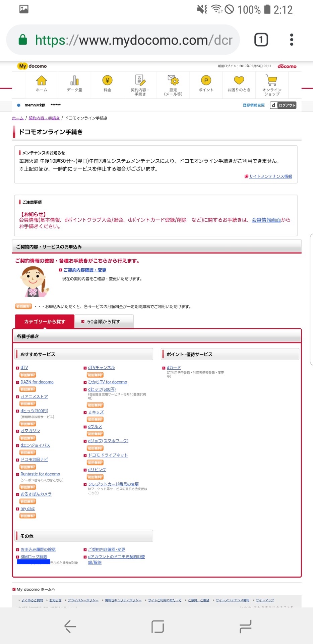Viewport: 313px width, 644px height.
Task: Open ご契約内容確認・変更 link under その他
Action: pyautogui.click(x=107, y=549)
